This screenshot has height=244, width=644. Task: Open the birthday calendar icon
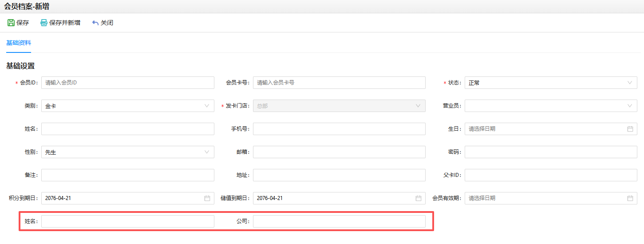[630, 129]
